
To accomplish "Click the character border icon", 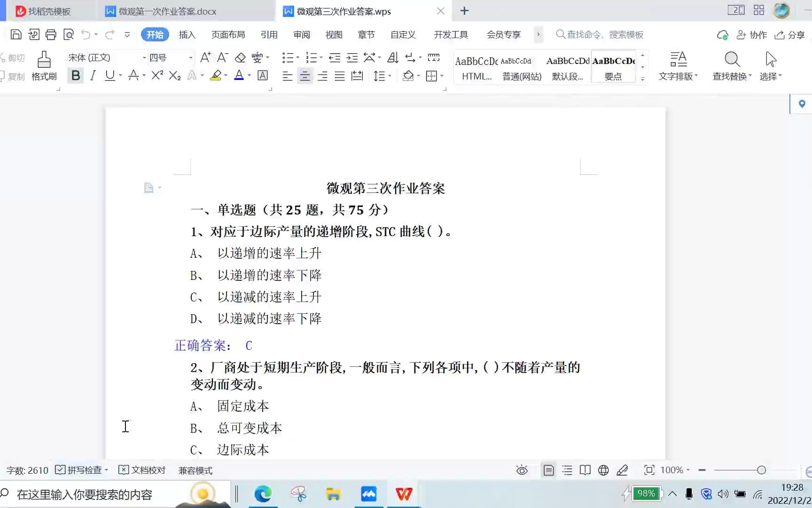I will coord(263,75).
